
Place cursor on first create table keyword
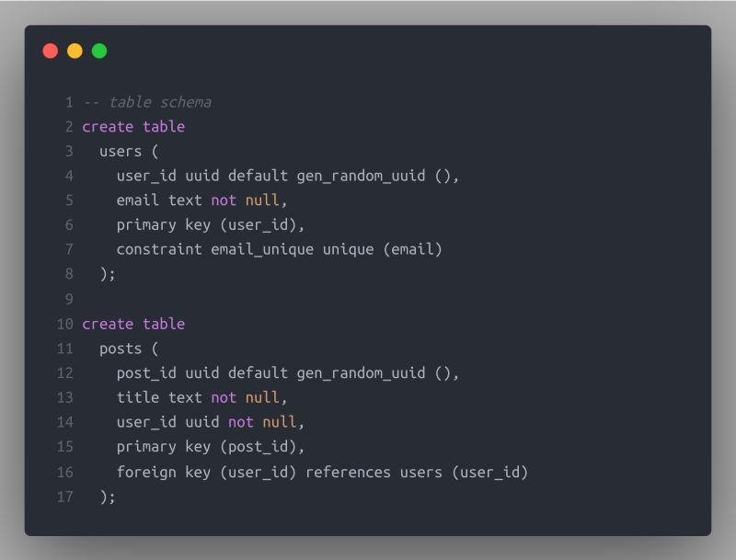coord(133,127)
